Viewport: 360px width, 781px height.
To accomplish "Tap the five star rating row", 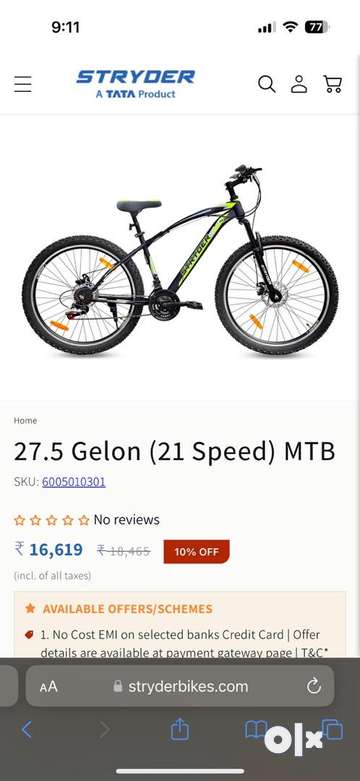I will pyautogui.click(x=52, y=521).
